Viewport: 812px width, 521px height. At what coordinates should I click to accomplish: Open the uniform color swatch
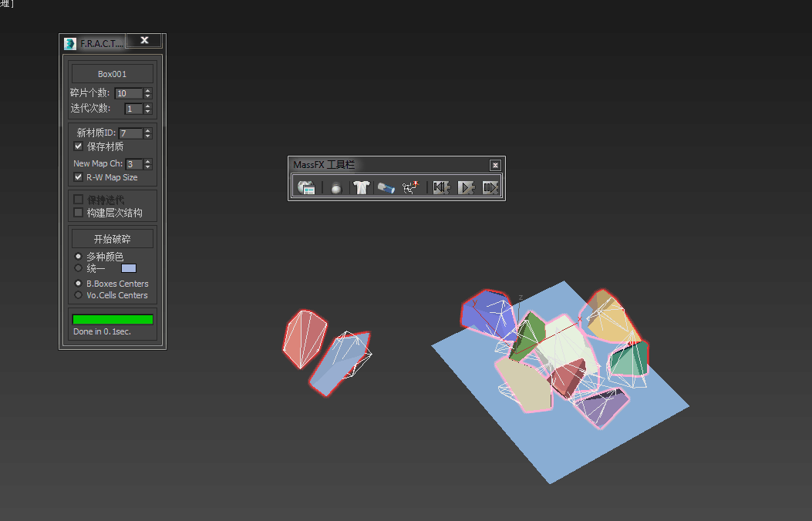(x=129, y=268)
